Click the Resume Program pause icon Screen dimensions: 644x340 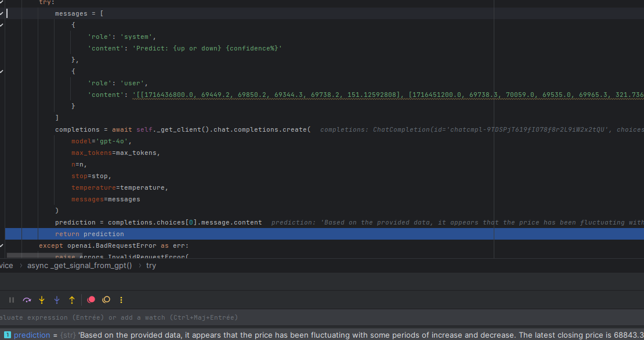(x=11, y=299)
